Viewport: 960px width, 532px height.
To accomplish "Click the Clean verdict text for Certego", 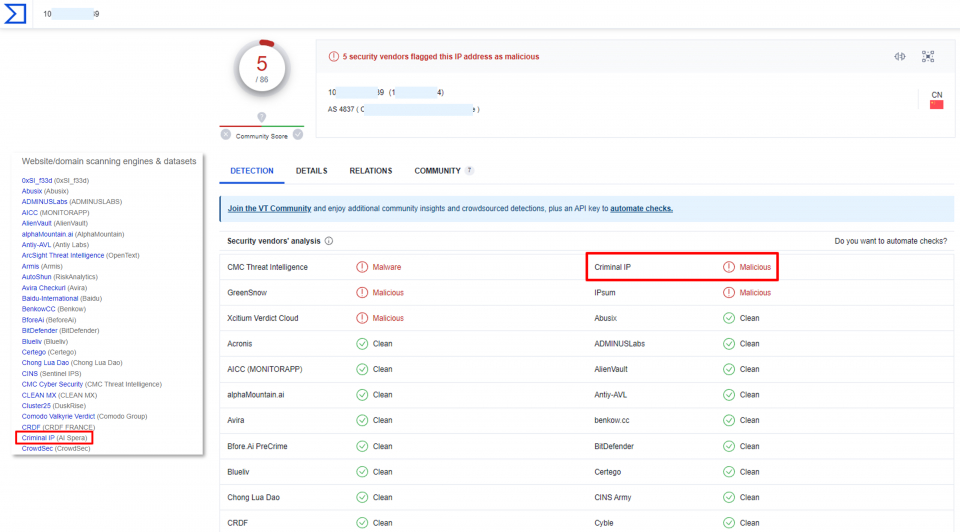I will 749,472.
